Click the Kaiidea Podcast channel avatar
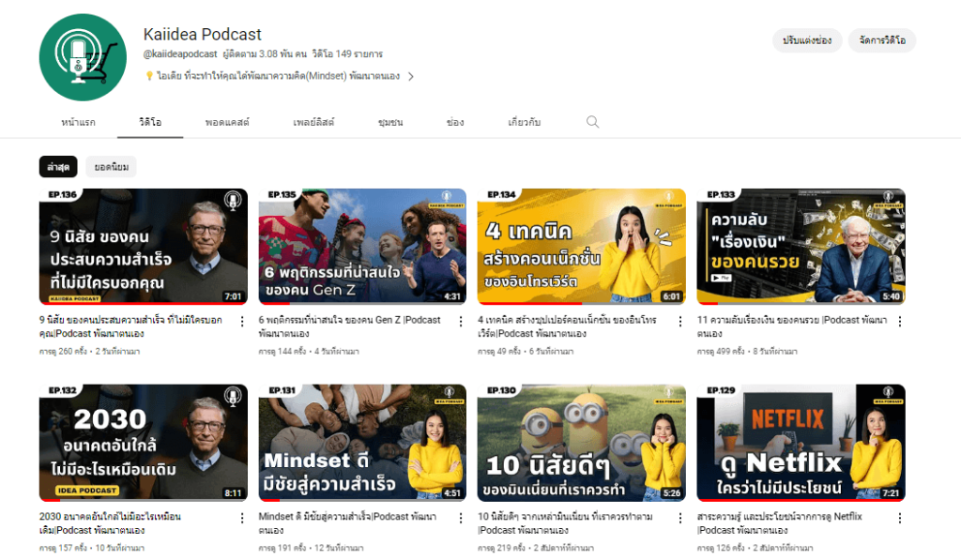The width and height of the screenshot is (961, 560). [83, 57]
